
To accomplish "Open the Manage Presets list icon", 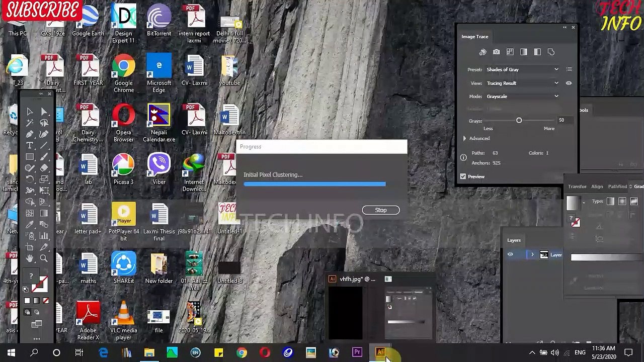I will point(569,69).
